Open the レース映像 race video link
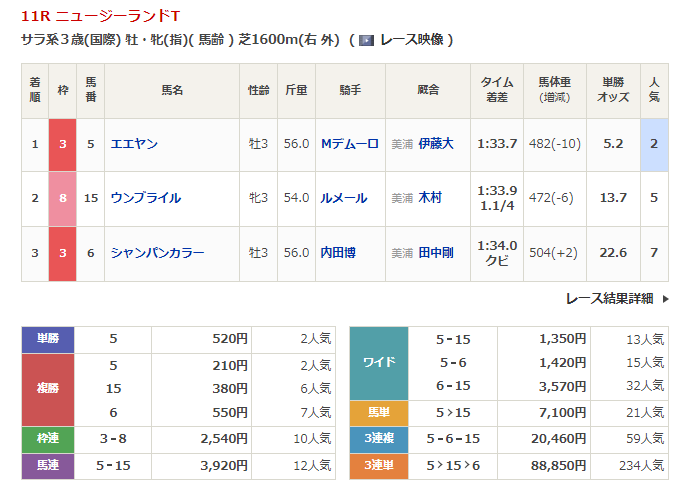Screen dimensions: 687x487 (410, 40)
